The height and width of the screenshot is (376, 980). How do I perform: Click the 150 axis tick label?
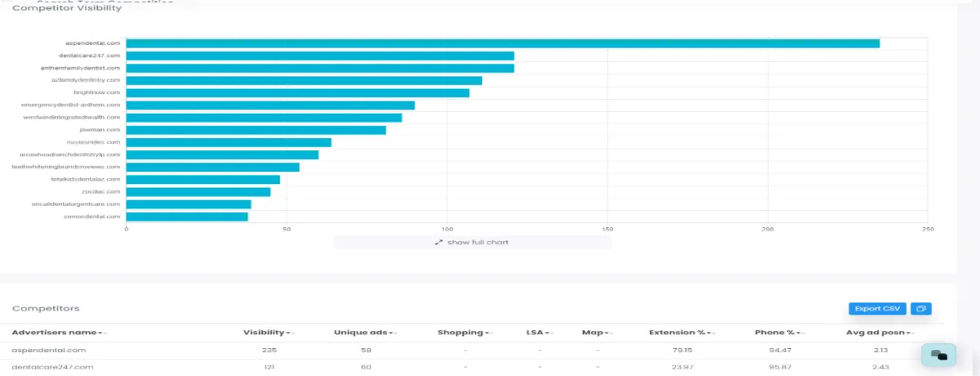(608, 229)
